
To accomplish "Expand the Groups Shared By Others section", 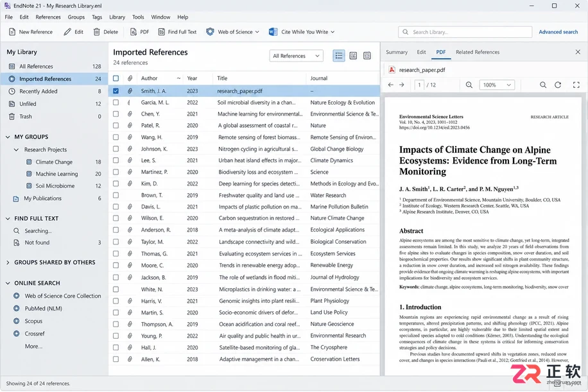I will 8,262.
